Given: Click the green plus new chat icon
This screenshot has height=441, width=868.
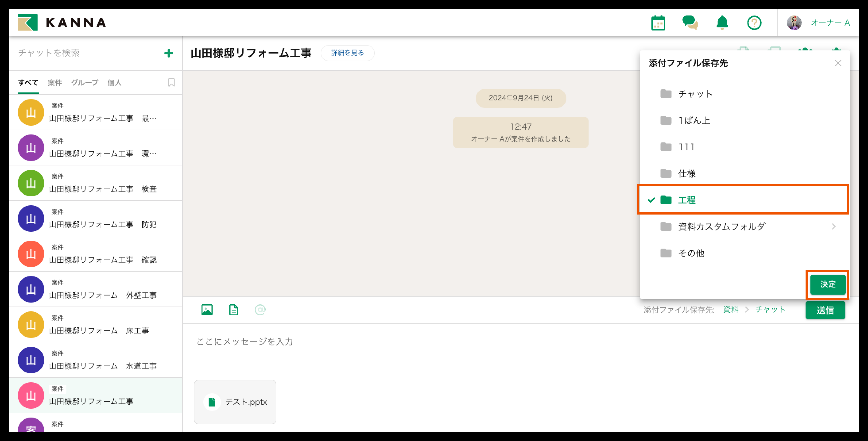Looking at the screenshot, I should [x=169, y=53].
